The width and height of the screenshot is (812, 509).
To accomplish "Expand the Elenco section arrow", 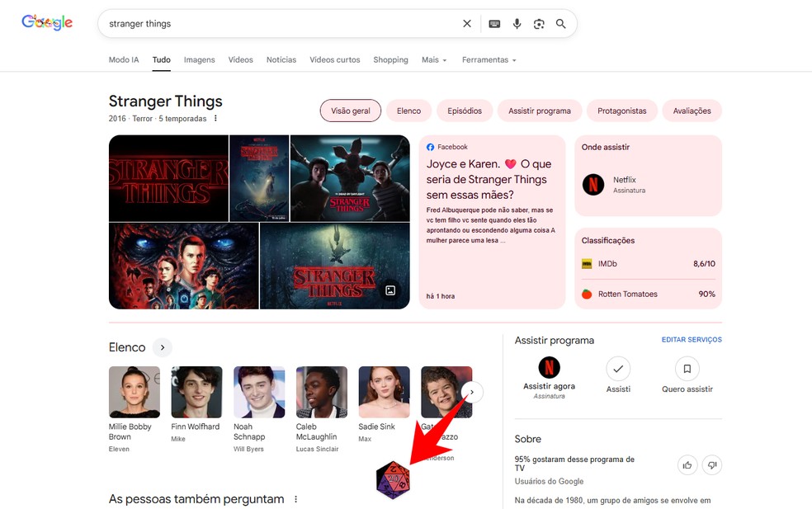I will pyautogui.click(x=162, y=347).
